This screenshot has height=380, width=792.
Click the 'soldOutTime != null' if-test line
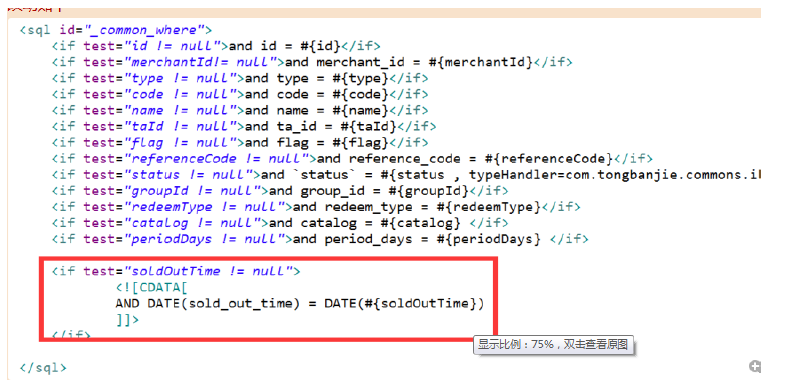tap(176, 271)
